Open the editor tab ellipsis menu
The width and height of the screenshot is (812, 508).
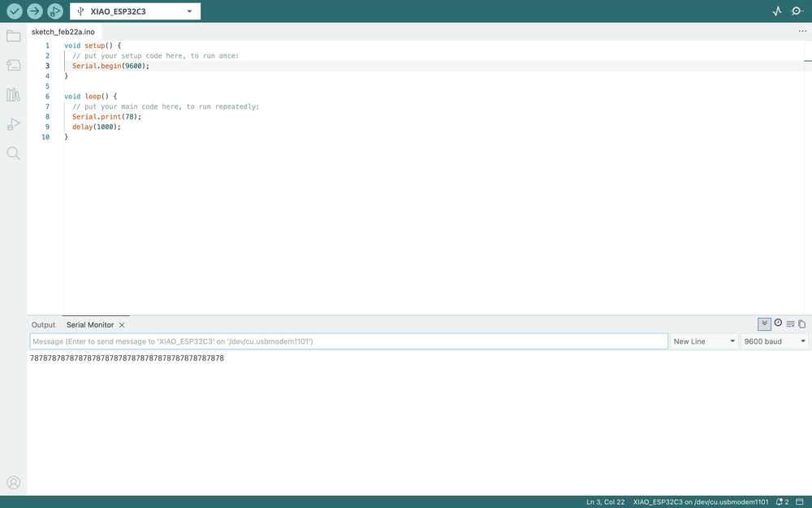point(802,31)
